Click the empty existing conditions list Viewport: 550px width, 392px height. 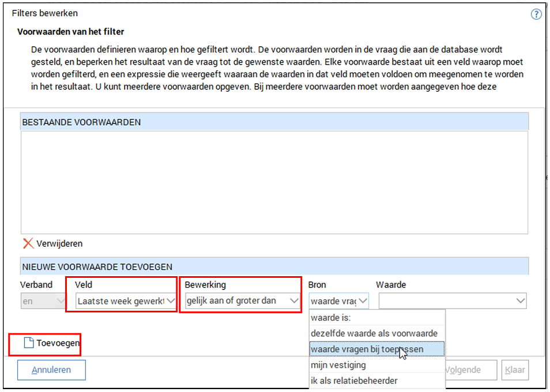(274, 182)
